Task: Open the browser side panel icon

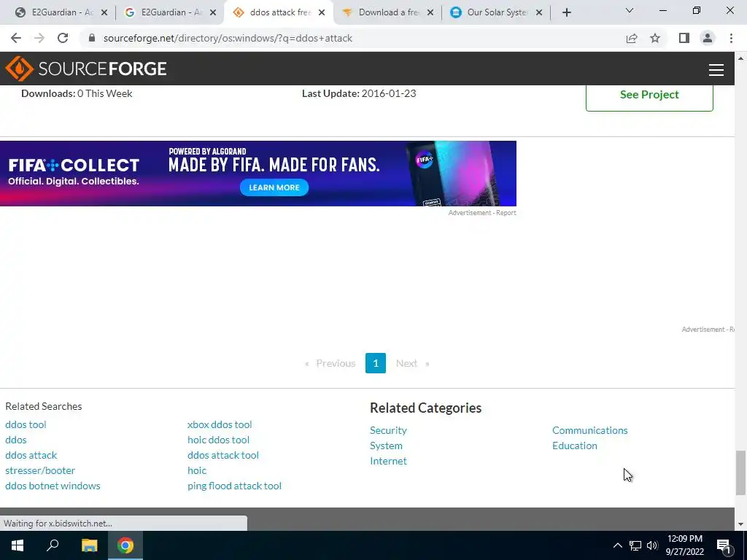Action: [684, 38]
